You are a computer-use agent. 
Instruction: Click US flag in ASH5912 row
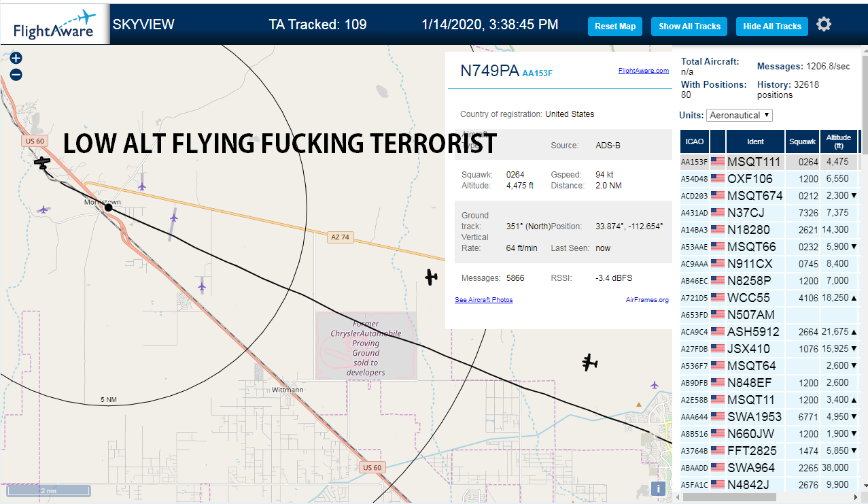[717, 332]
